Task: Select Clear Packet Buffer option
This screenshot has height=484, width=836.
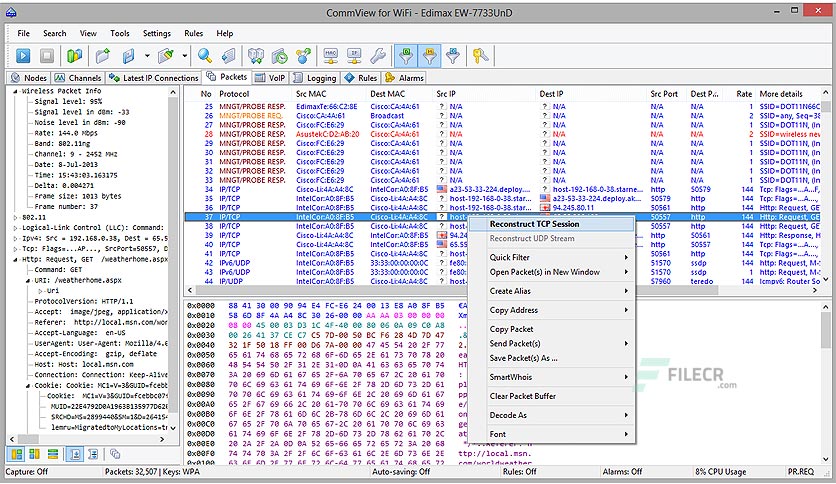Action: [x=551, y=396]
